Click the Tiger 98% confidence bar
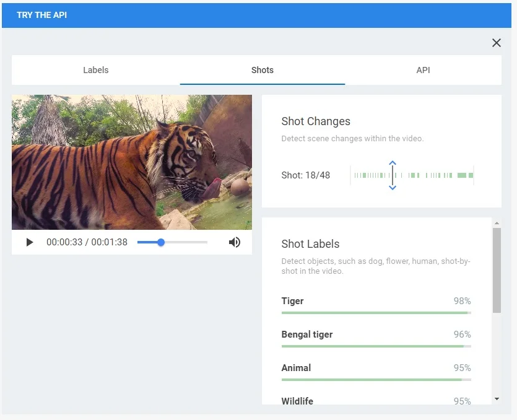 [376, 313]
